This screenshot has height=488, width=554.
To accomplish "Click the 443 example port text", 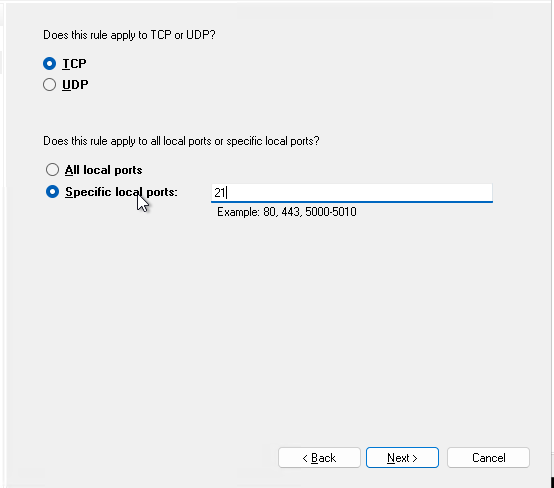I will click(291, 212).
